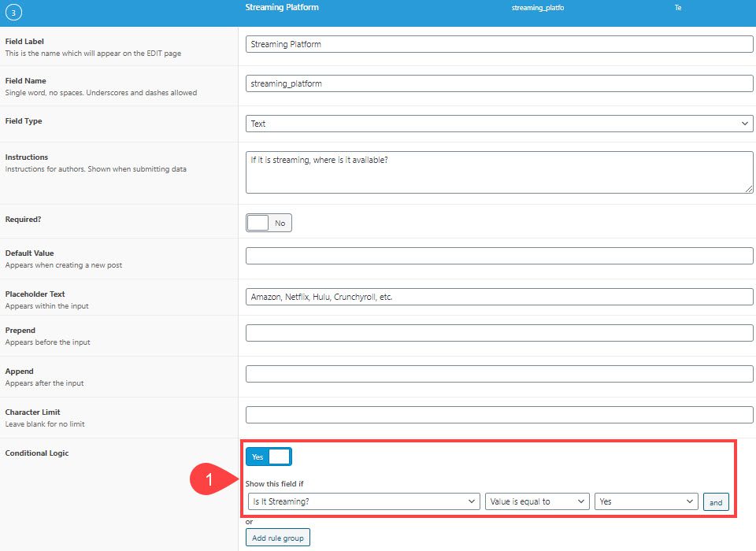Toggle the Required? switch to Yes
756x551 pixels.
(268, 223)
